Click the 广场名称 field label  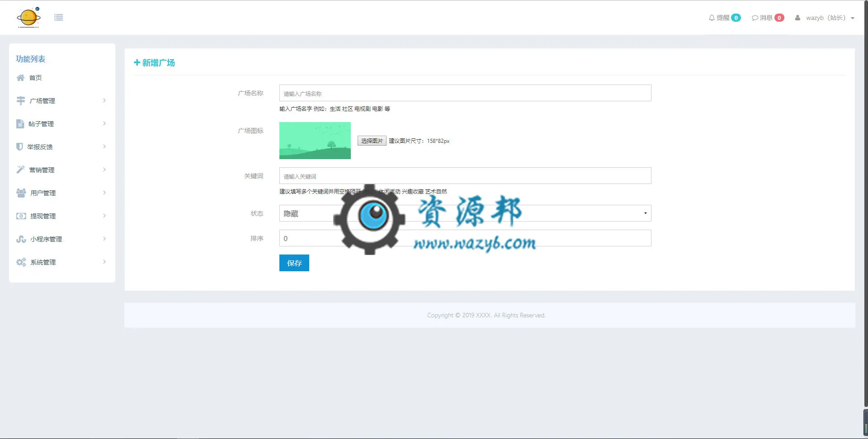[x=251, y=93]
